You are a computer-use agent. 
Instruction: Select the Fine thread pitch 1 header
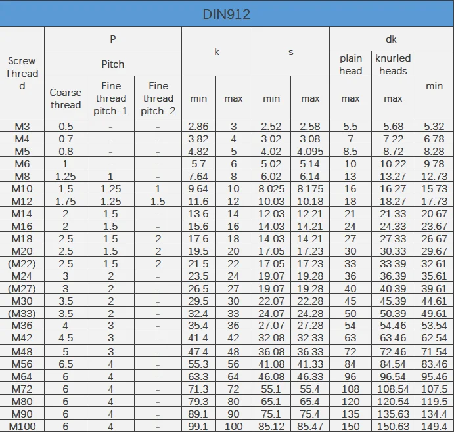(110, 99)
